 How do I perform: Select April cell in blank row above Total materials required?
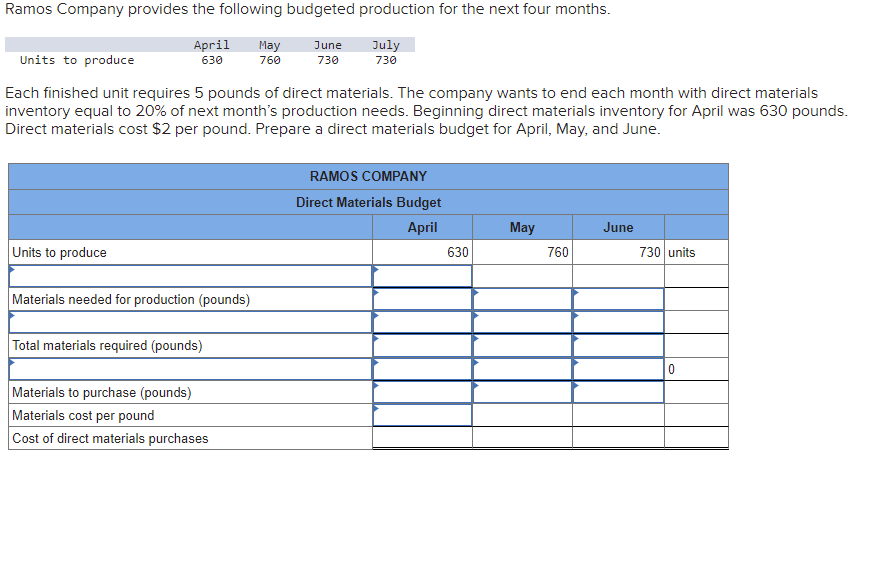pos(422,322)
